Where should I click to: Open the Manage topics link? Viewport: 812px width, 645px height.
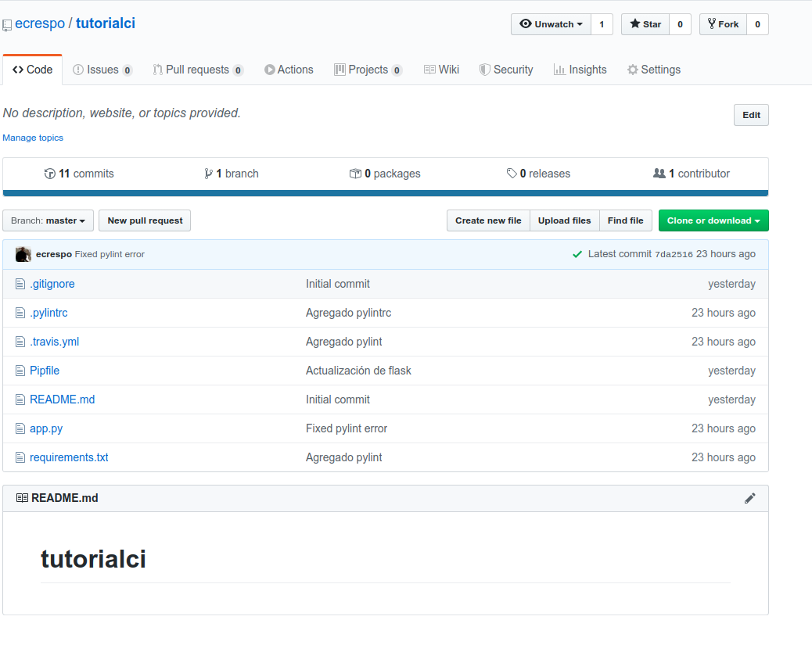coord(33,138)
